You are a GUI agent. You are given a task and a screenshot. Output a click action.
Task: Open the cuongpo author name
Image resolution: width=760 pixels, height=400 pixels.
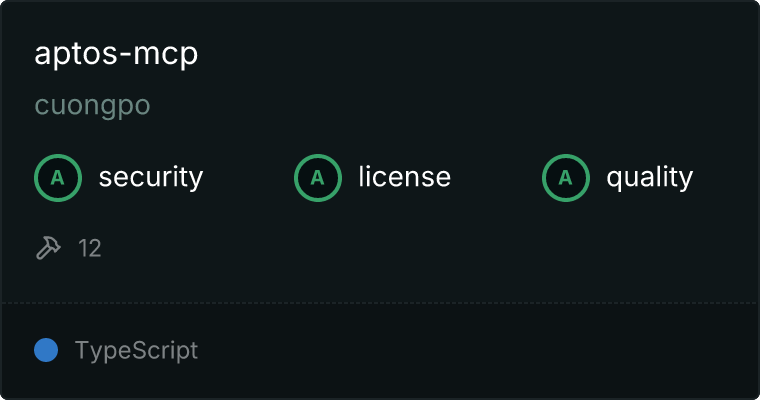click(93, 106)
